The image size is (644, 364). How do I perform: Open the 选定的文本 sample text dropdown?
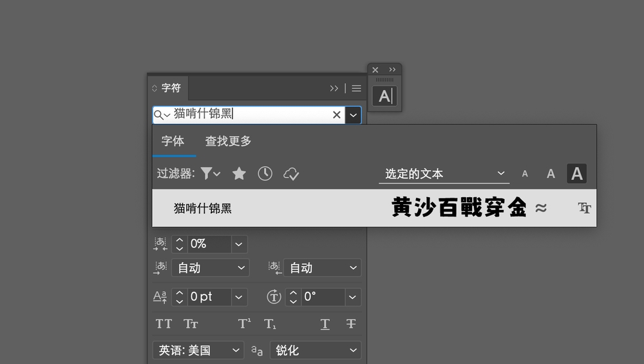tap(444, 174)
